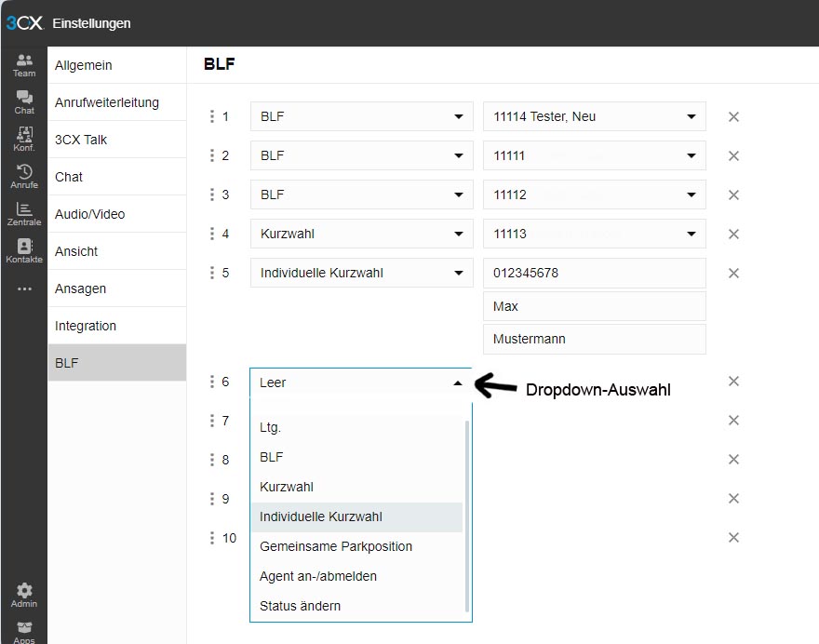Open the Kontakte contacts icon
Image resolution: width=819 pixels, height=644 pixels.
point(24,250)
